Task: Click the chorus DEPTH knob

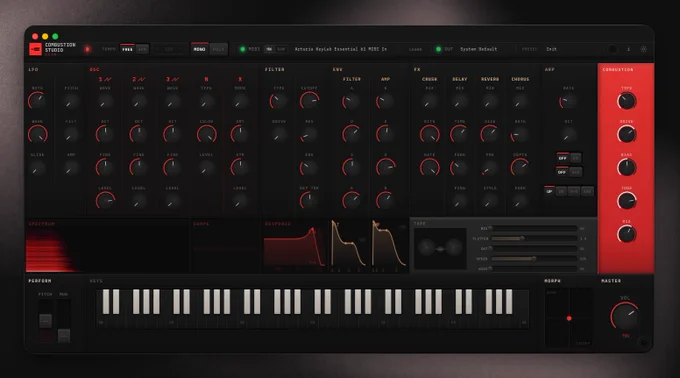Action: [520, 167]
